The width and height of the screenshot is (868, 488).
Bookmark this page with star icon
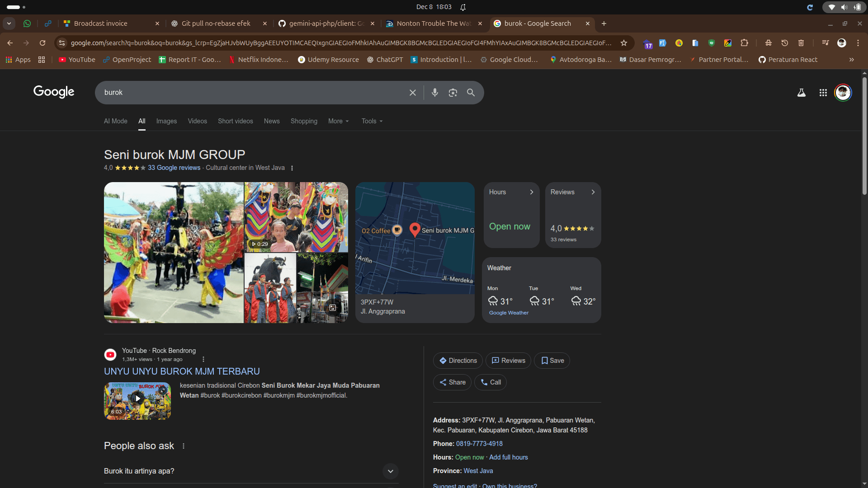[x=624, y=43]
